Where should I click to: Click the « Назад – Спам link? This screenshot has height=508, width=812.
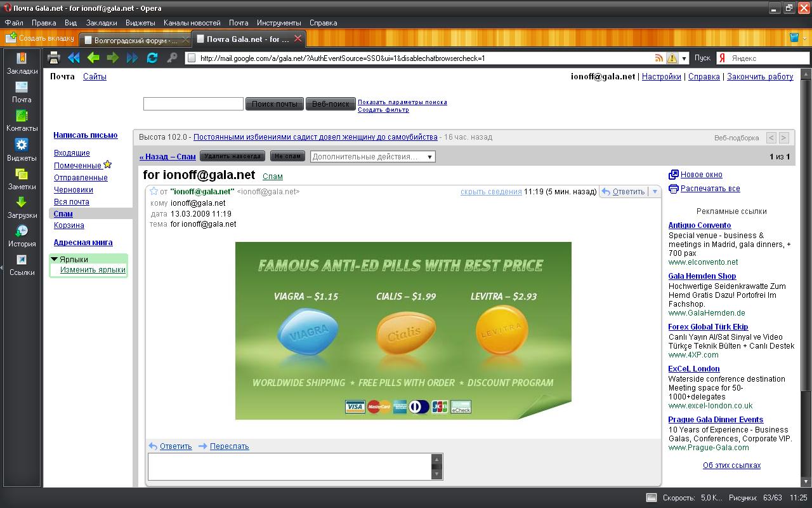coord(167,157)
